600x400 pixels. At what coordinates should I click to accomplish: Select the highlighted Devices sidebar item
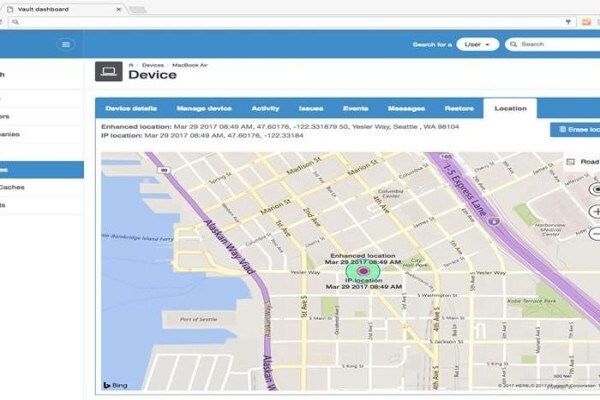42,170
